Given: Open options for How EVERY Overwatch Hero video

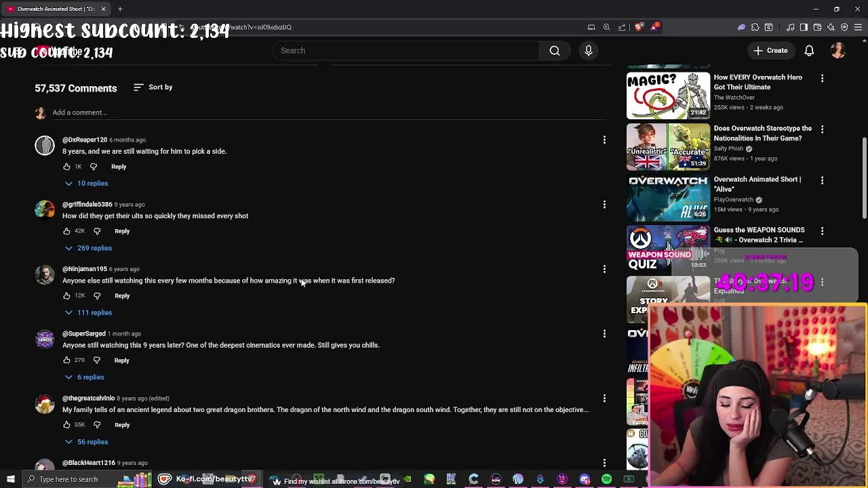Looking at the screenshot, I should [x=822, y=79].
